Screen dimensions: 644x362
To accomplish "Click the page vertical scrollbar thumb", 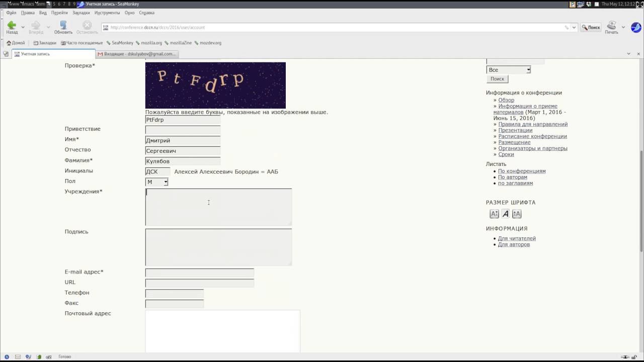I will pos(641,201).
